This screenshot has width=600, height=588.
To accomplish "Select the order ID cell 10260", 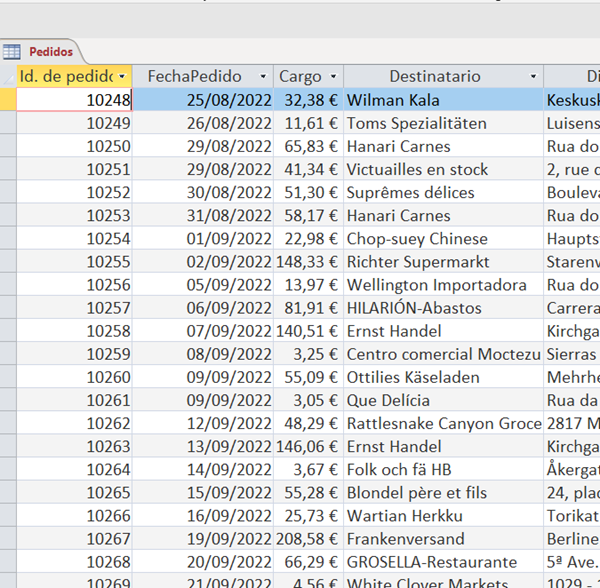I will 75,377.
